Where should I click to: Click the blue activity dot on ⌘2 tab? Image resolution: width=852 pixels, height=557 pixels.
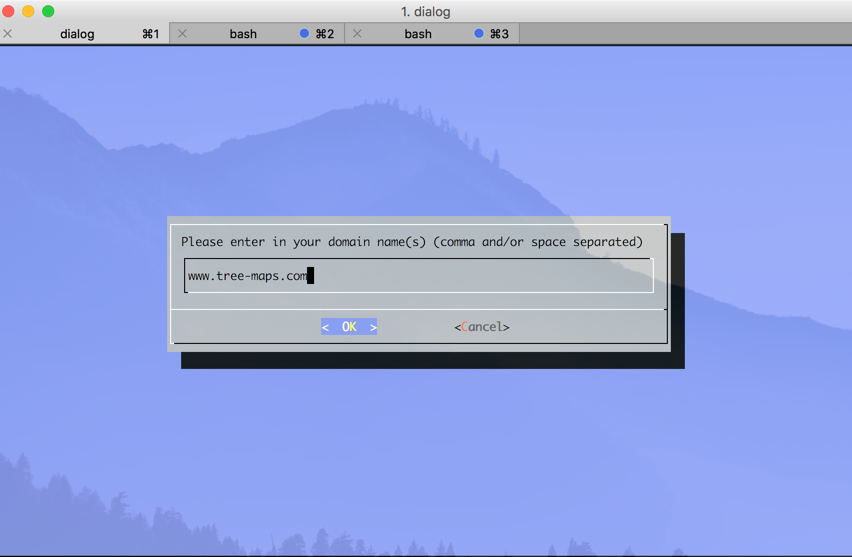tap(304, 34)
